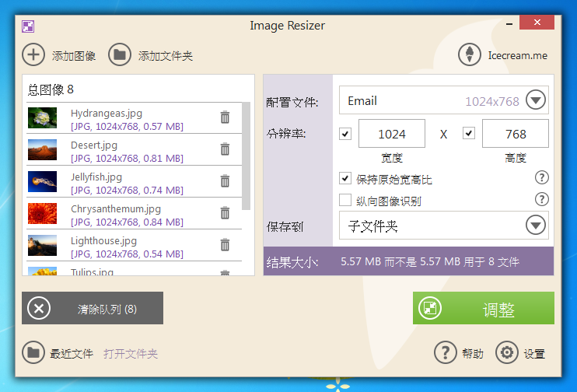Enable the vertical image recognition checkbox
The width and height of the screenshot is (577, 392).
346,201
